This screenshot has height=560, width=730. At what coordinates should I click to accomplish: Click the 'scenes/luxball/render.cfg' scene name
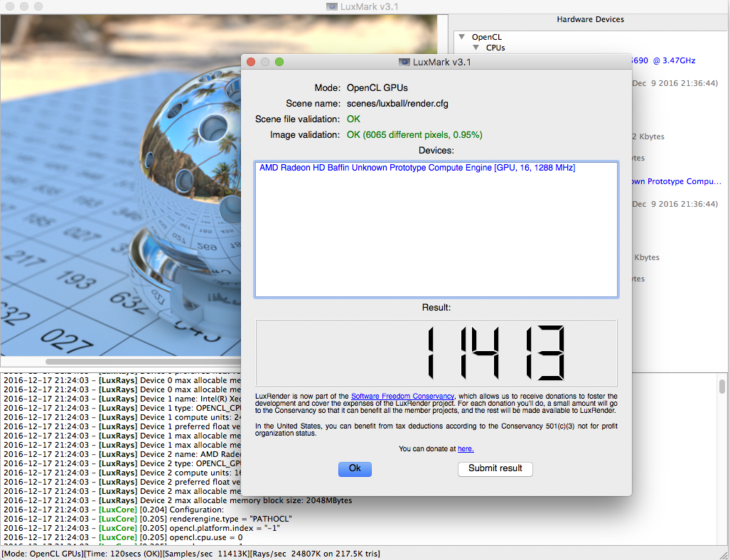tap(397, 103)
